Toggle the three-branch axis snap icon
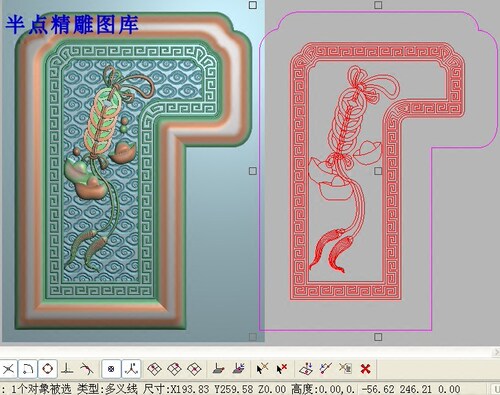The image size is (500, 395). (x=131, y=369)
